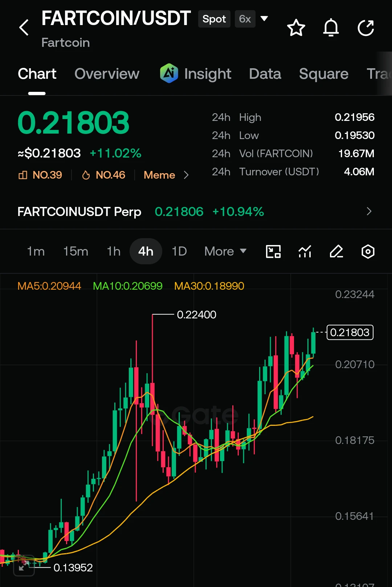Select the 1h timeframe
Viewport: 392px width, 587px height.
pos(114,251)
